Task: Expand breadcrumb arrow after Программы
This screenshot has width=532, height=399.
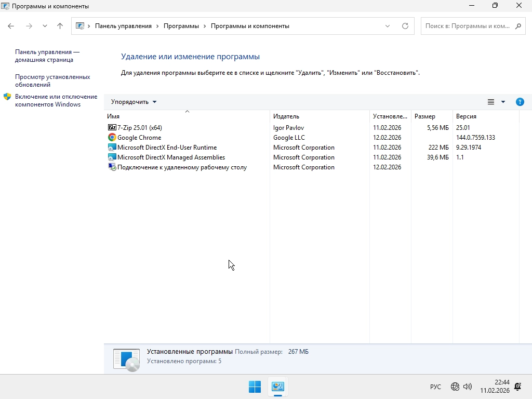Action: (x=205, y=26)
